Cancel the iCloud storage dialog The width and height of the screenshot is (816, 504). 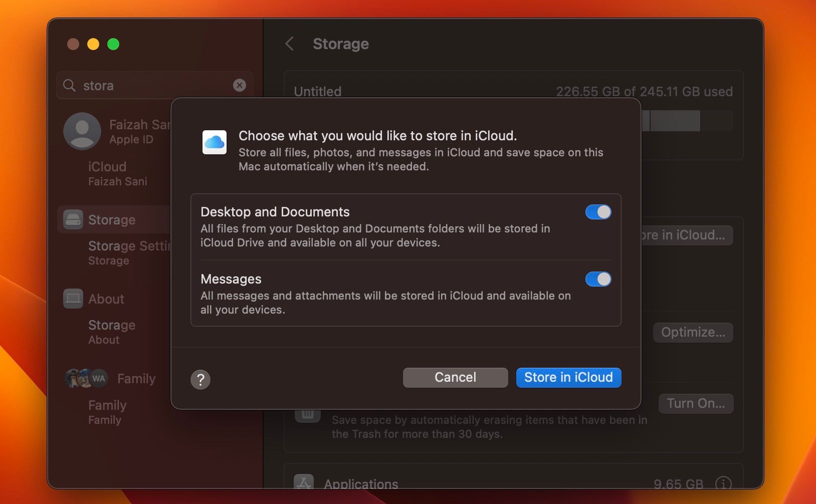455,377
